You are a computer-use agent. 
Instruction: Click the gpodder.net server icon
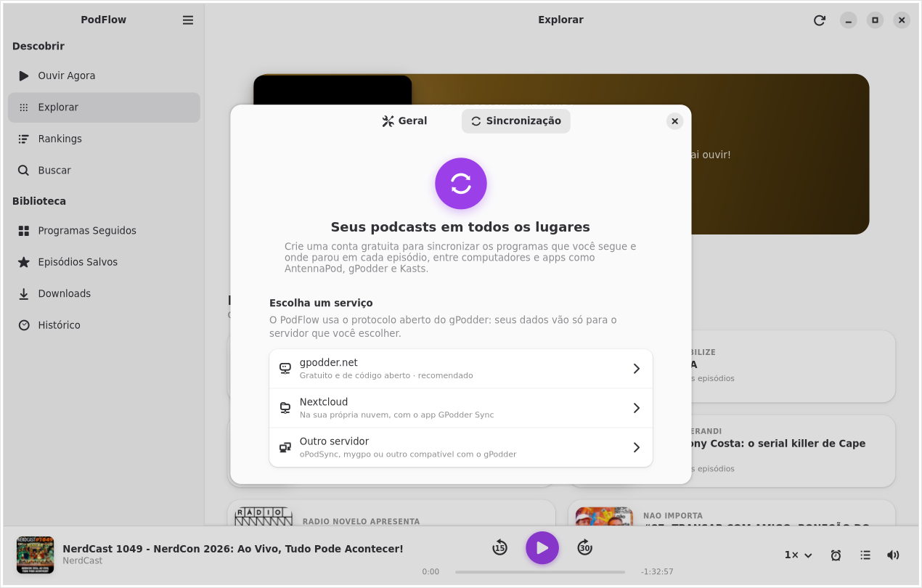point(285,369)
